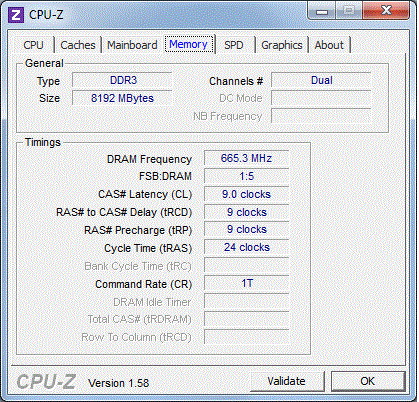
Task: Close the CPU-Z window
Action: (x=386, y=11)
